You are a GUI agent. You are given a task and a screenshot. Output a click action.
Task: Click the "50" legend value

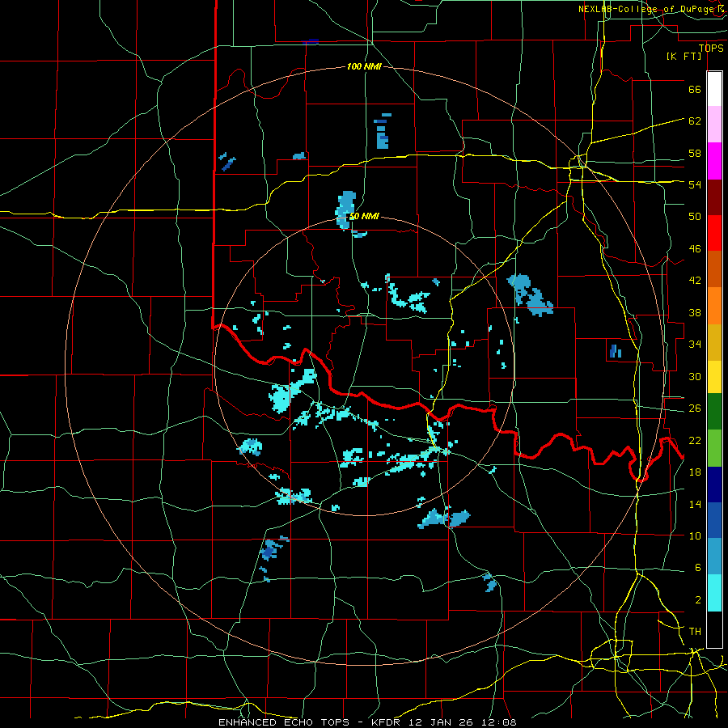click(695, 216)
